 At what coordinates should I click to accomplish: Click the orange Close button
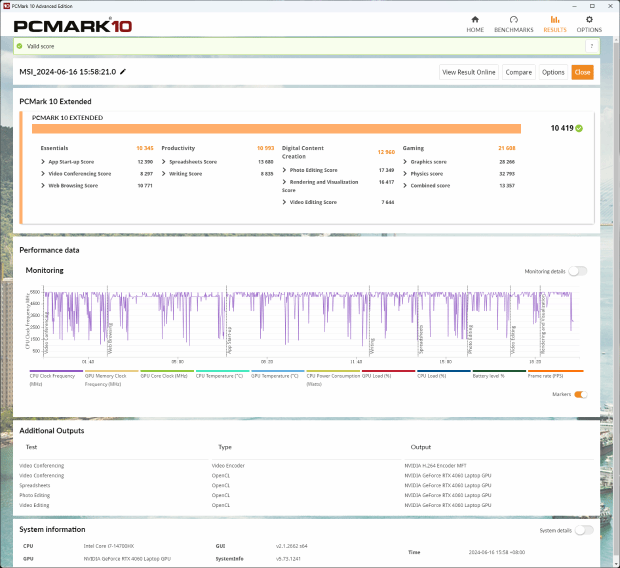click(582, 72)
